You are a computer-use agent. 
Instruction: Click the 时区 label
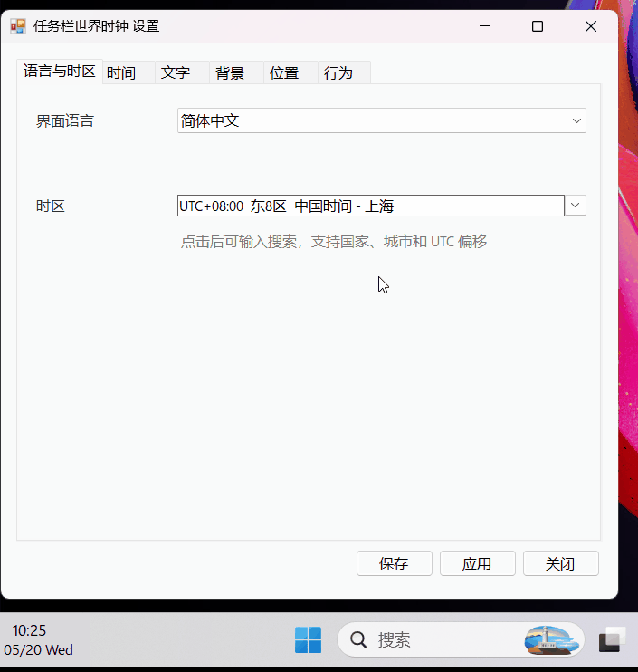51,206
